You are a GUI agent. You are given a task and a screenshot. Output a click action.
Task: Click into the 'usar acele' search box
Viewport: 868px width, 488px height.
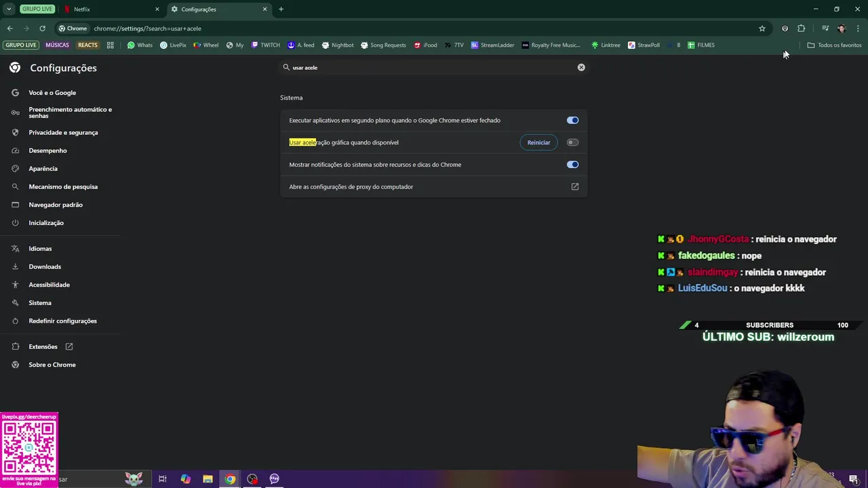[433, 68]
